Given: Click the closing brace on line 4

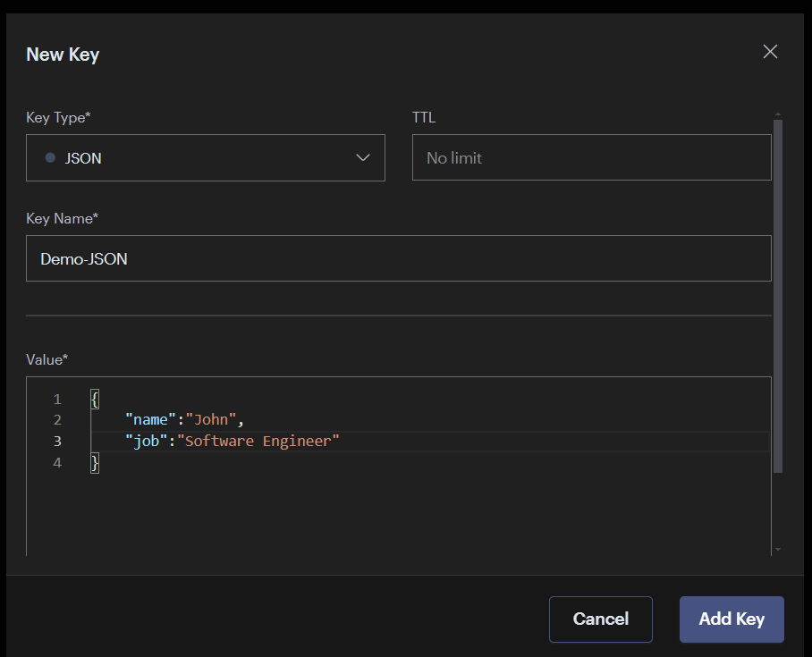Looking at the screenshot, I should (x=94, y=462).
